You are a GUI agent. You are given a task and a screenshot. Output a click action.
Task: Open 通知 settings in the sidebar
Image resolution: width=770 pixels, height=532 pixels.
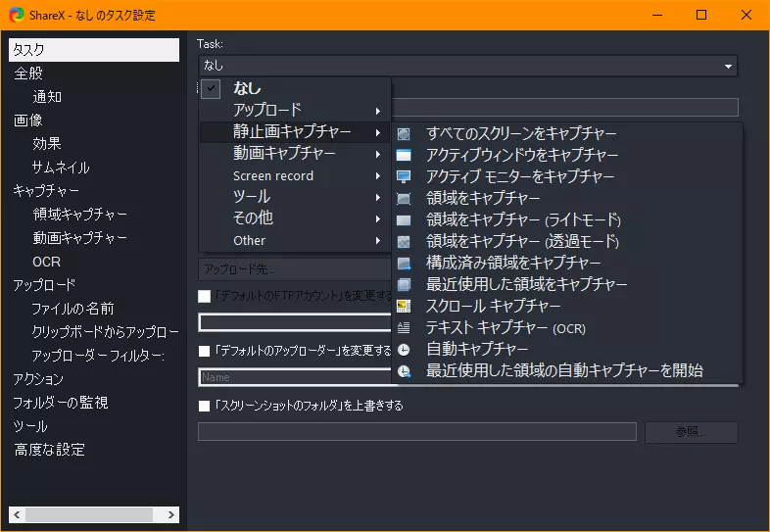pos(47,97)
